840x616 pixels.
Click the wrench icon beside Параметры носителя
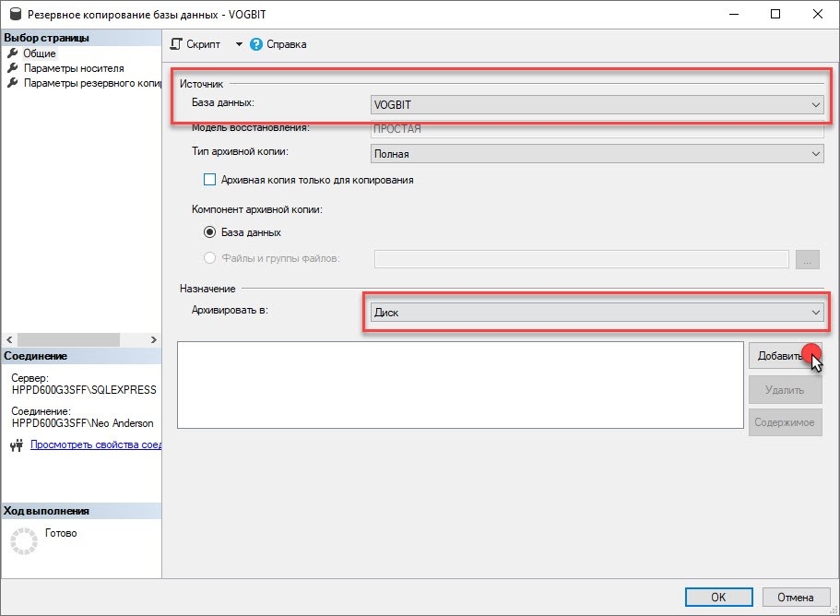12,68
